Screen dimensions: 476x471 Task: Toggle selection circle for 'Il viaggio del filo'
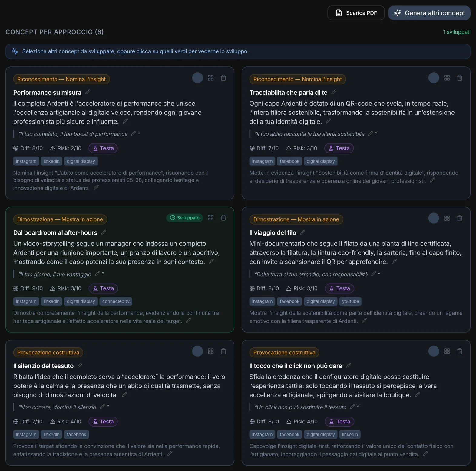[x=434, y=218]
